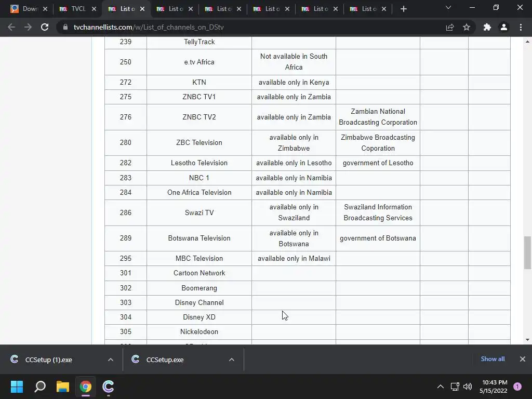Click 'Swaziland Information Broadcasting Services' cell
The height and width of the screenshot is (399, 532).
pyautogui.click(x=378, y=212)
